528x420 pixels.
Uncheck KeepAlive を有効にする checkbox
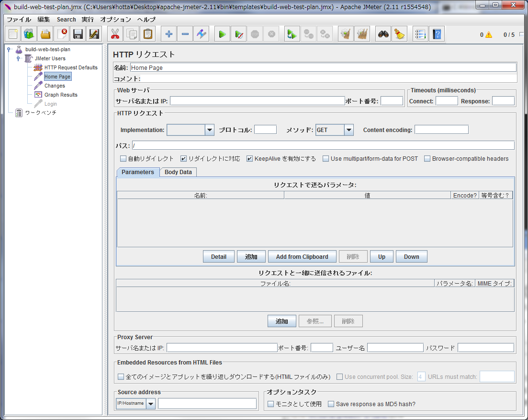(249, 158)
